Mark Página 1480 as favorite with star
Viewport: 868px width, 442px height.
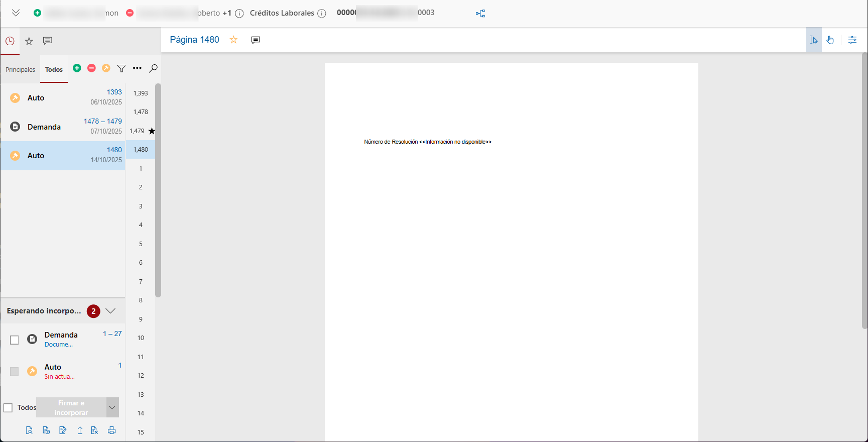[x=233, y=40]
